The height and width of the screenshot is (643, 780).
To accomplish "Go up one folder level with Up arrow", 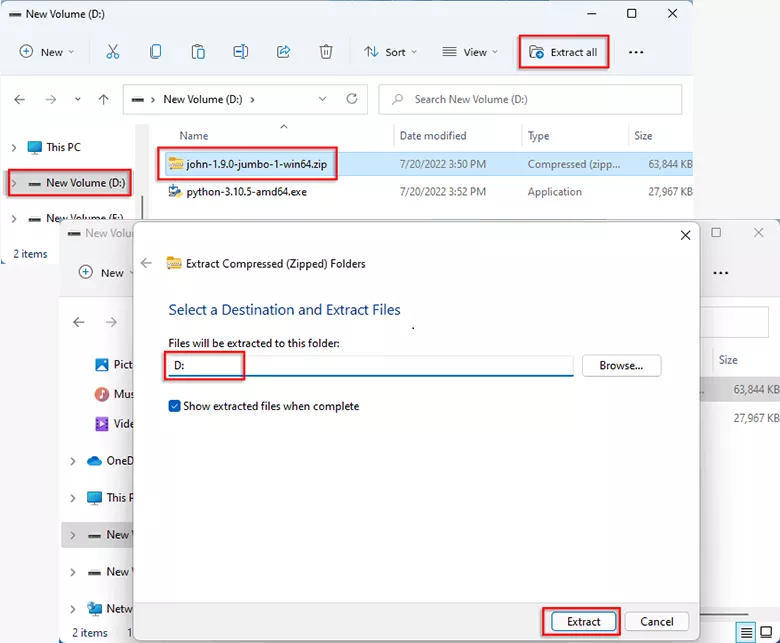I will [103, 99].
